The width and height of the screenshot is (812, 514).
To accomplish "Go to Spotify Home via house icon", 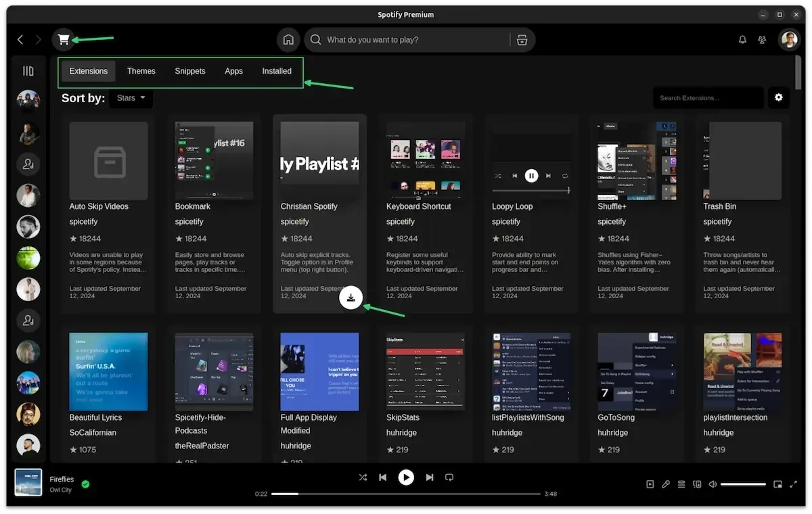I will [x=288, y=40].
